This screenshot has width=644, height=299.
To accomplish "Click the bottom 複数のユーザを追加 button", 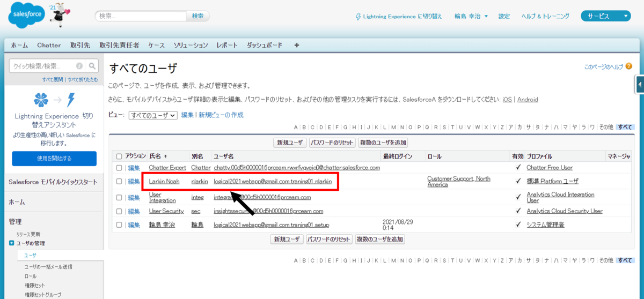I will (x=380, y=240).
